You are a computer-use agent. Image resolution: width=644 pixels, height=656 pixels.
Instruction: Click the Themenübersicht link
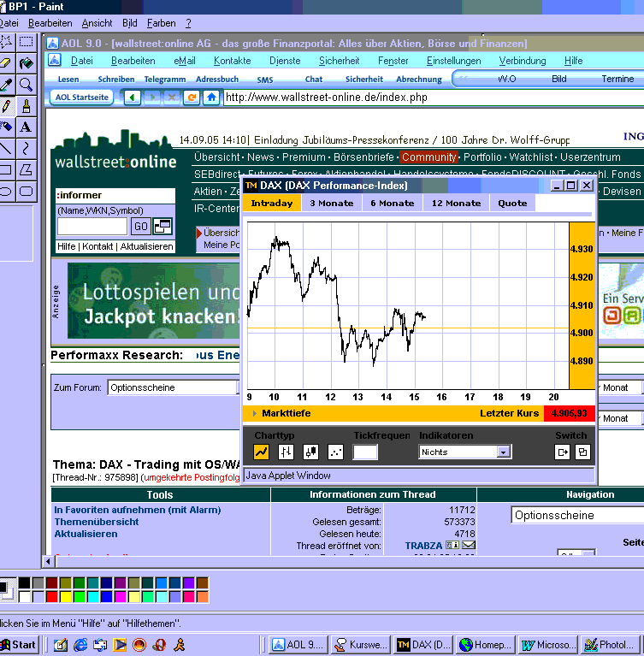click(x=97, y=522)
